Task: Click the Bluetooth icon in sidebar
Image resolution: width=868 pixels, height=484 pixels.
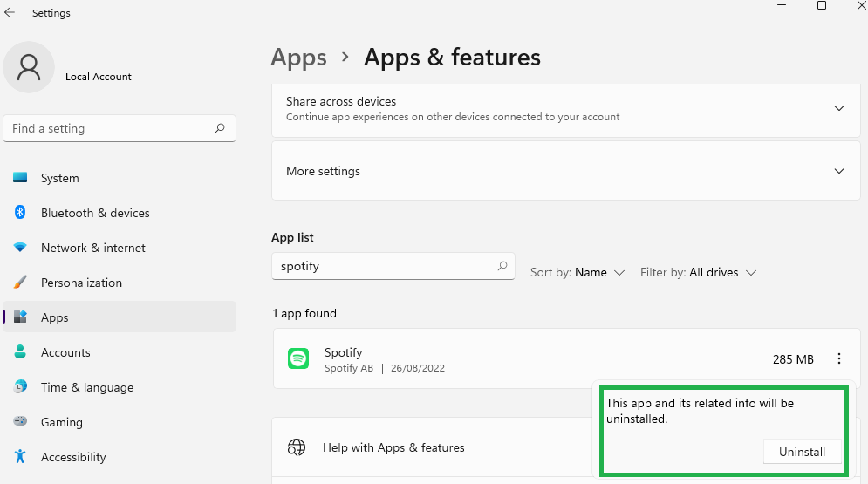Action: pos(20,213)
